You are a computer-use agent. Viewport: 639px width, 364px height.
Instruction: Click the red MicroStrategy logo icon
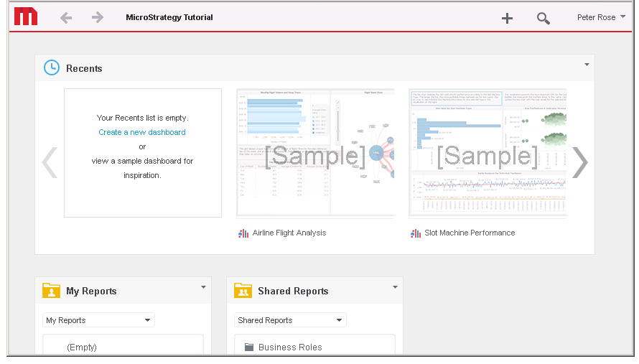pos(26,17)
